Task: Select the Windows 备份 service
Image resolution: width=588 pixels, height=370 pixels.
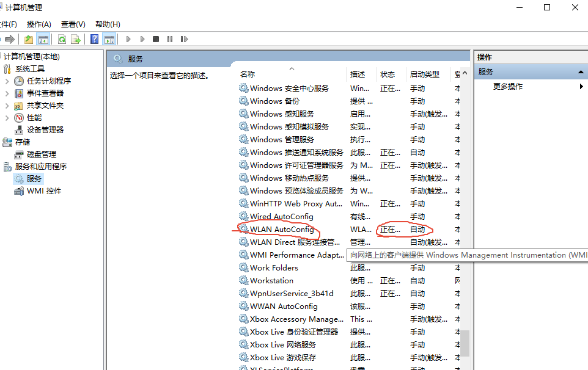Action: click(x=349, y=101)
